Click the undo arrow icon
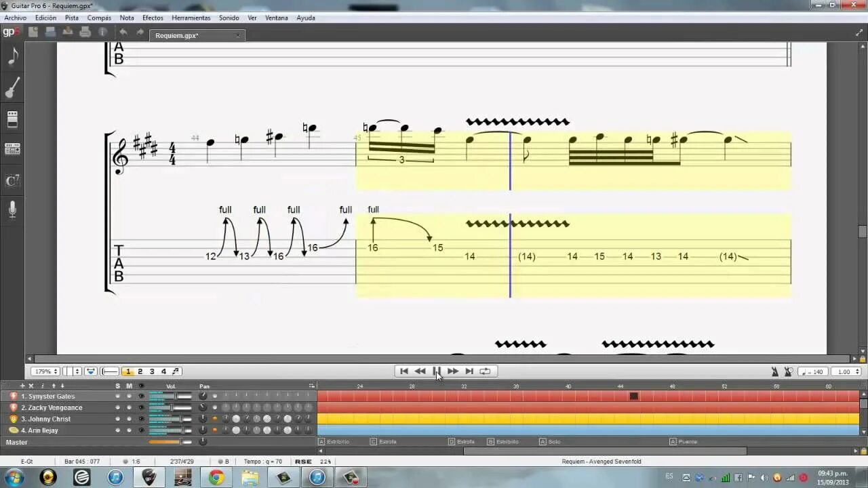868x488 pixels. click(x=123, y=32)
